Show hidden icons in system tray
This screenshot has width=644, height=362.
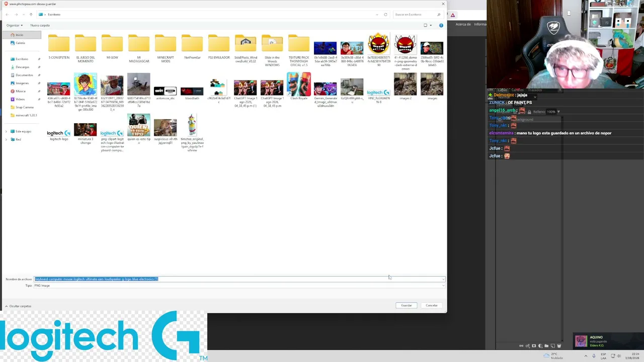pos(586,356)
